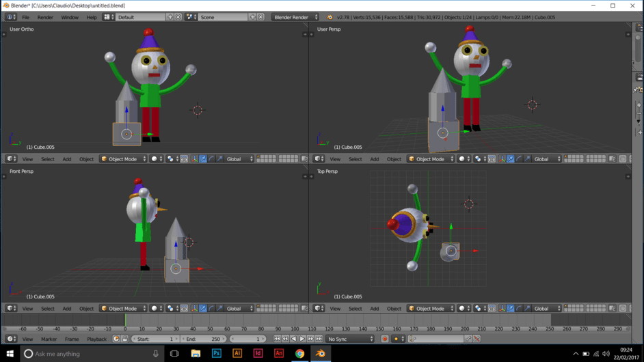This screenshot has width=644, height=362.
Task: Click the editor type icon in the Top Persp header
Action: click(319, 309)
